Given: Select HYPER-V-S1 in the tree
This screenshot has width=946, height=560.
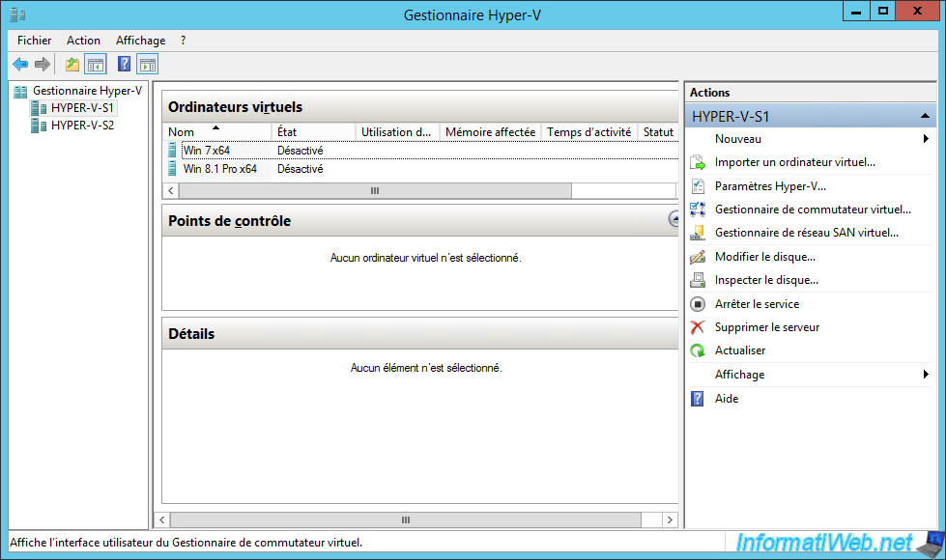Looking at the screenshot, I should point(83,108).
